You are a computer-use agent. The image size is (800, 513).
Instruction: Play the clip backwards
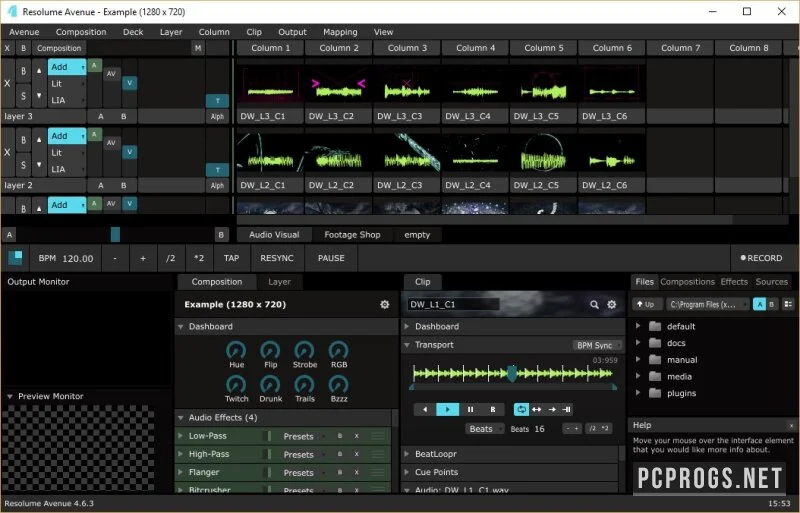tap(425, 409)
